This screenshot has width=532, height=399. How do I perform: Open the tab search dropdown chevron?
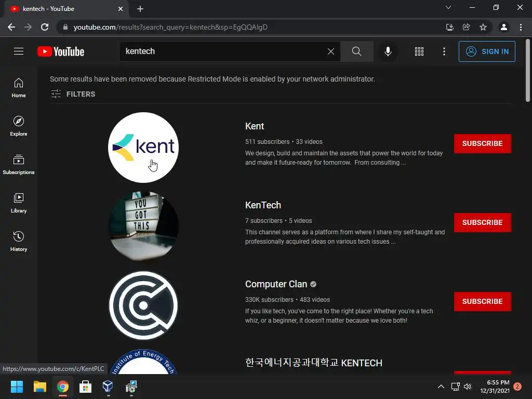coord(448,7)
